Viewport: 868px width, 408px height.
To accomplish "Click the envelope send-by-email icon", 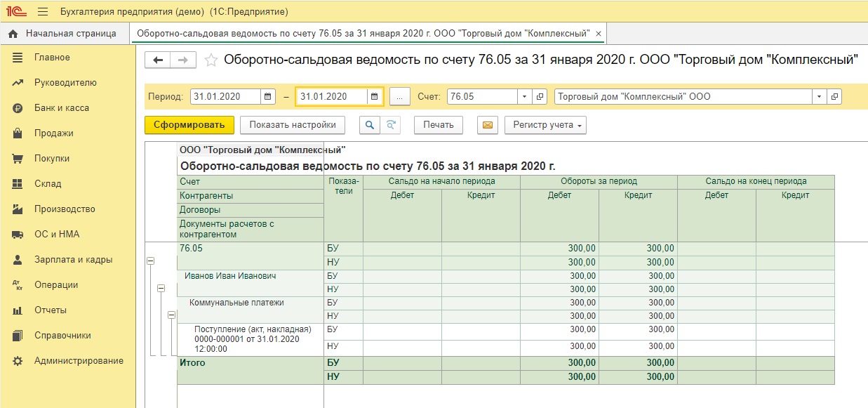I will [x=487, y=125].
